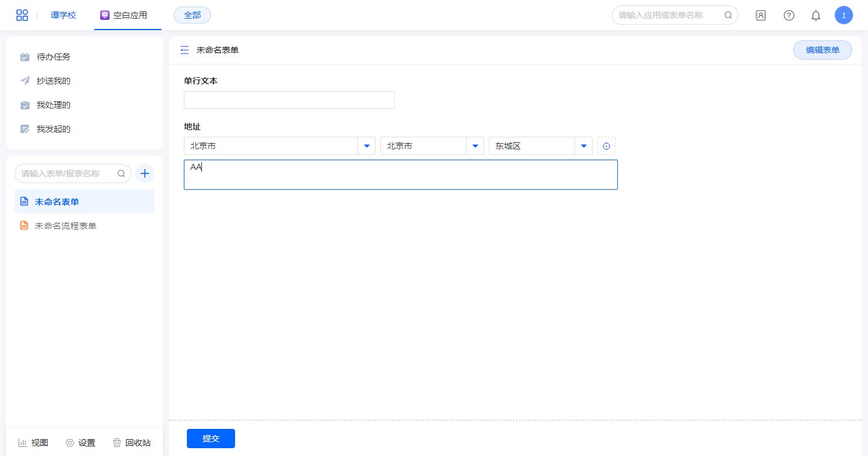The height and width of the screenshot is (456, 868).
Task: Expand the district dropdown showing 东城区
Action: pyautogui.click(x=583, y=146)
